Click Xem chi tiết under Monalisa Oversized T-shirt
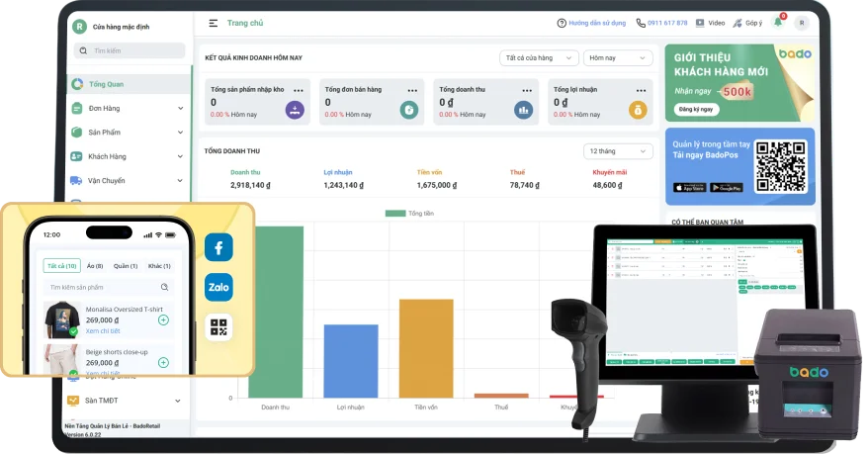868x455 pixels. 103,331
